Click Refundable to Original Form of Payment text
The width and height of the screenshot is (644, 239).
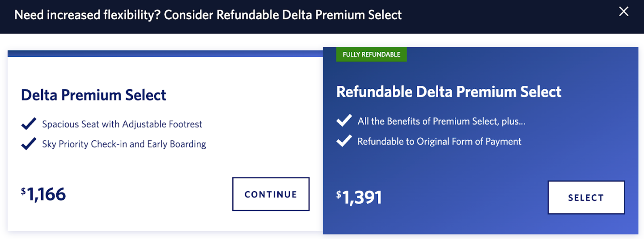tap(439, 141)
